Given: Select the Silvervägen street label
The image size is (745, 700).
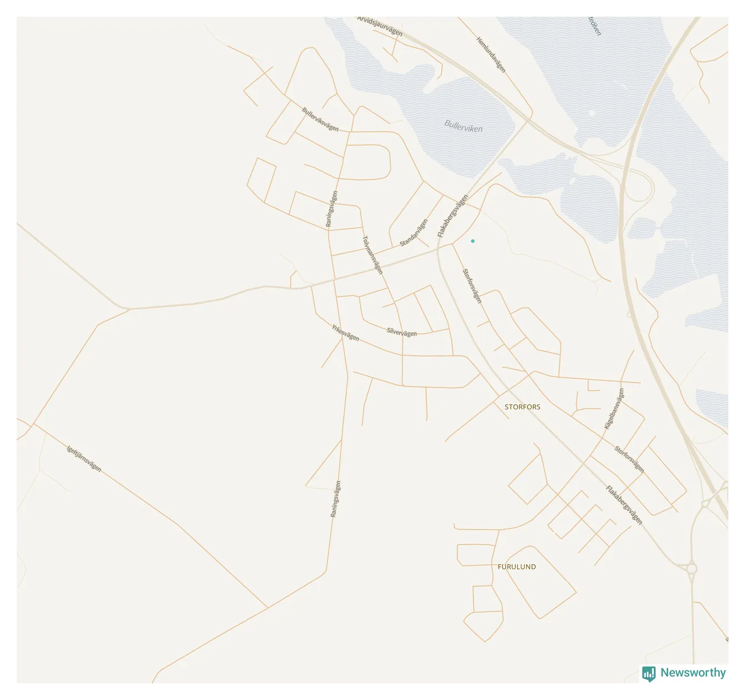Looking at the screenshot, I should pyautogui.click(x=402, y=332).
